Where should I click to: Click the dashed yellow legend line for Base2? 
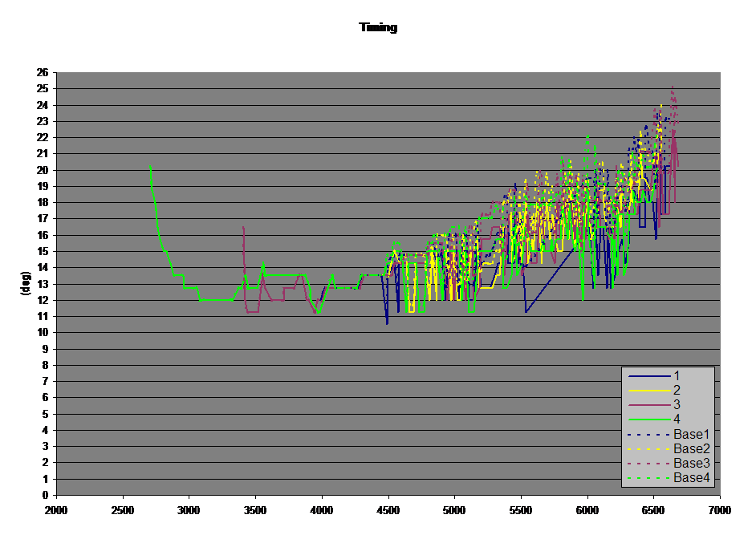pyautogui.click(x=649, y=449)
